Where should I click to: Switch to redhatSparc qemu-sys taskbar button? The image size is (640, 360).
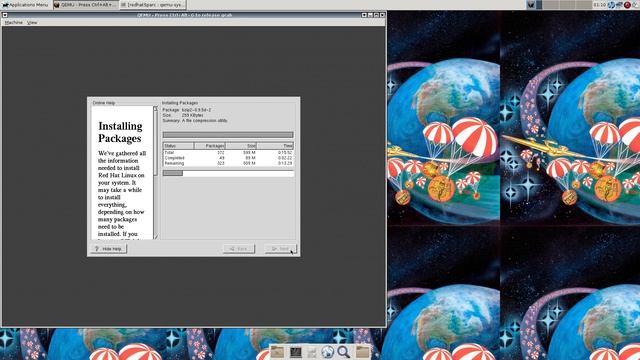pos(153,5)
